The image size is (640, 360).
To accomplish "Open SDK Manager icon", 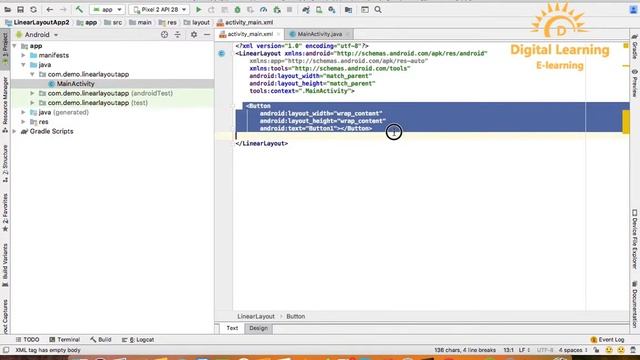I will tap(332, 9).
